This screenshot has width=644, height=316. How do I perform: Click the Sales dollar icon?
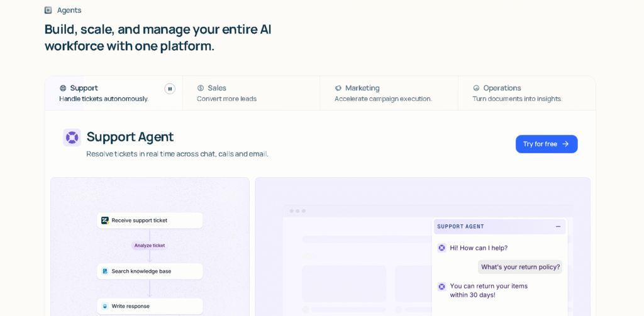tap(201, 88)
